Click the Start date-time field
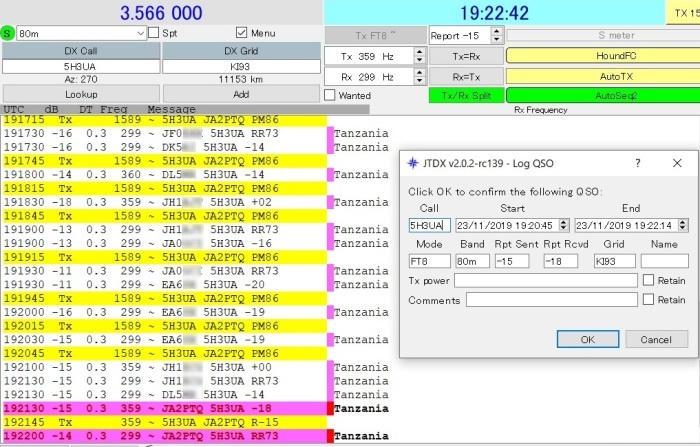700x447 pixels. tap(507, 225)
